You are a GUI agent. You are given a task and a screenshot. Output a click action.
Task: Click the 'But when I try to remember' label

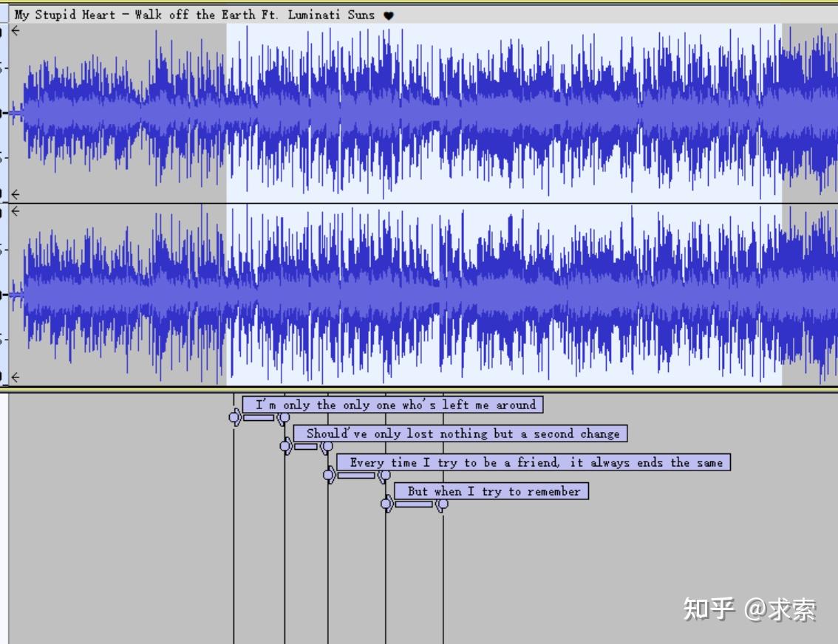[x=490, y=491]
